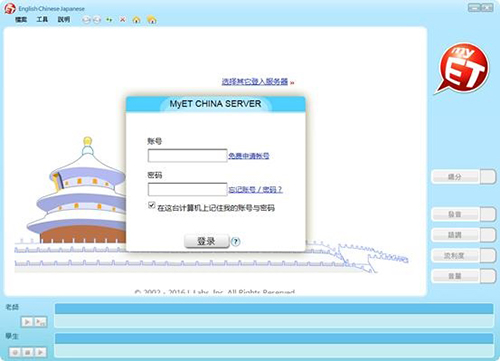The width and height of the screenshot is (500, 361).
Task: Play back the student's recording
Action: [40, 352]
